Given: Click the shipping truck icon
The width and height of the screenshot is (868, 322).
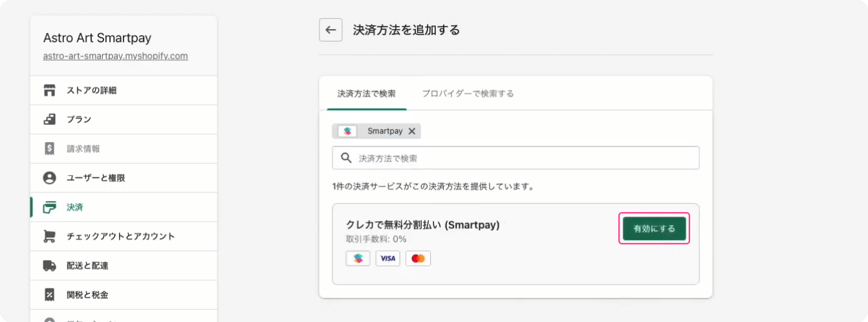Looking at the screenshot, I should point(49,266).
